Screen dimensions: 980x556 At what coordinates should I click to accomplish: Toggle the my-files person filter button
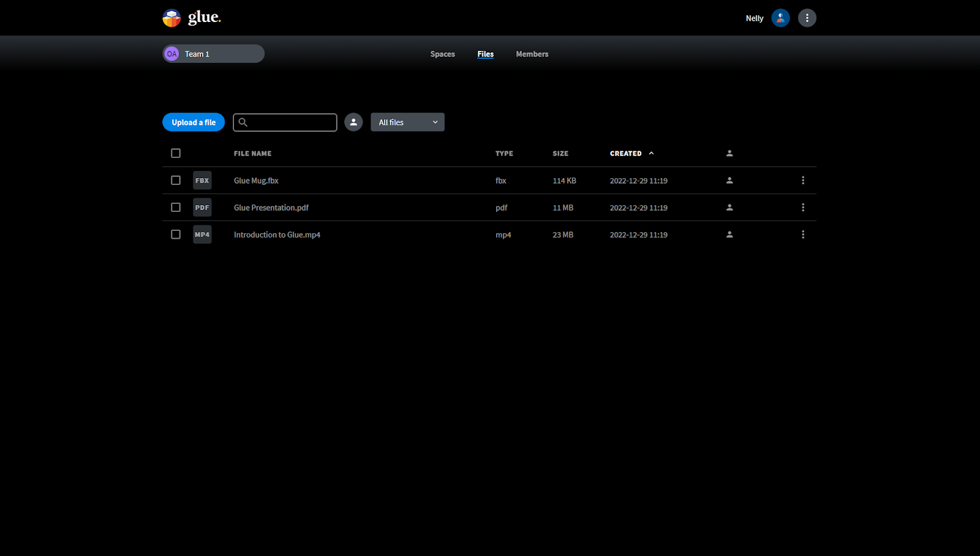pyautogui.click(x=353, y=122)
